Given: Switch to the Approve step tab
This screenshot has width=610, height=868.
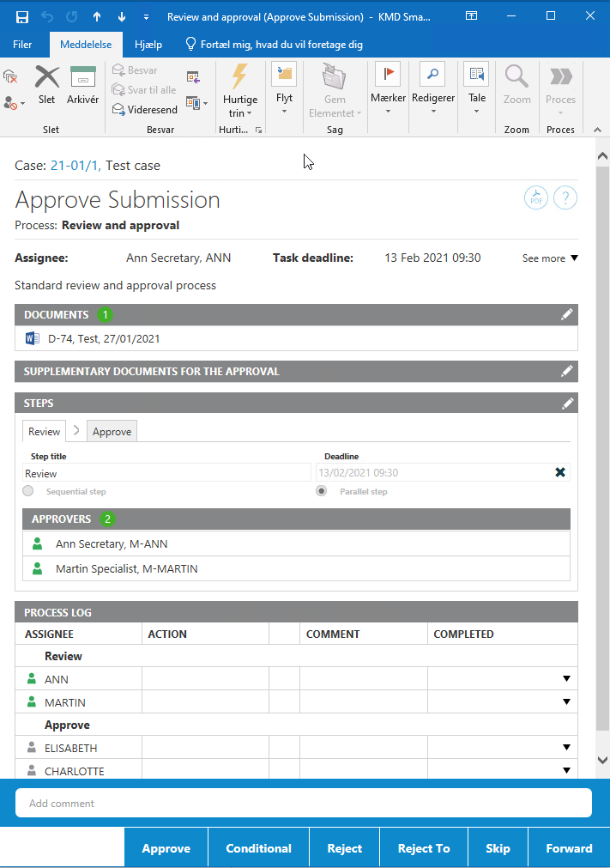Looking at the screenshot, I should tap(112, 432).
